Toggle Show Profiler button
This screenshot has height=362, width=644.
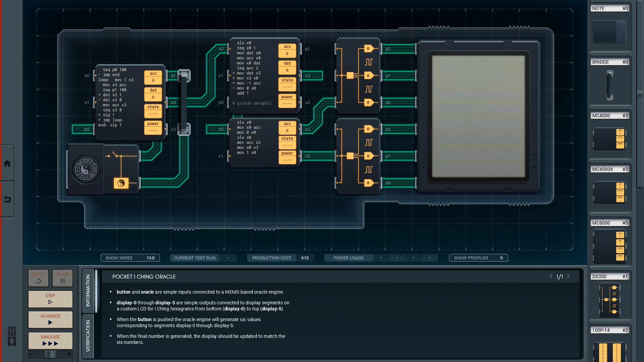pyautogui.click(x=478, y=258)
